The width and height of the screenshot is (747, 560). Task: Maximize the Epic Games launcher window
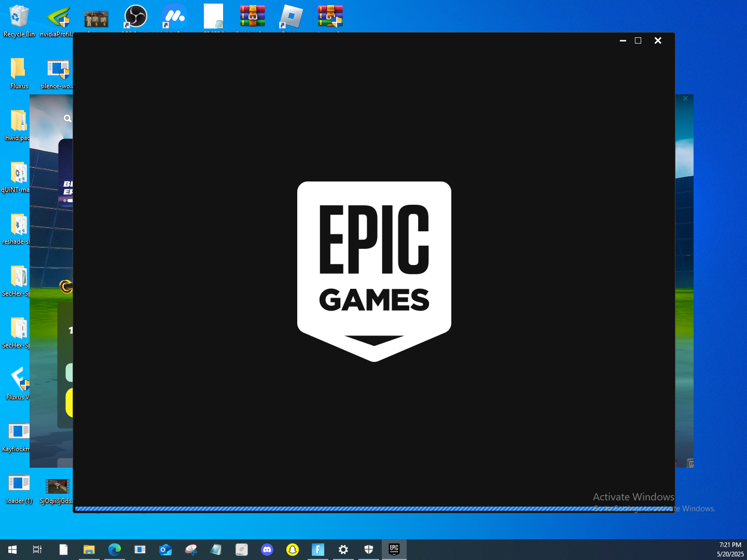[638, 40]
